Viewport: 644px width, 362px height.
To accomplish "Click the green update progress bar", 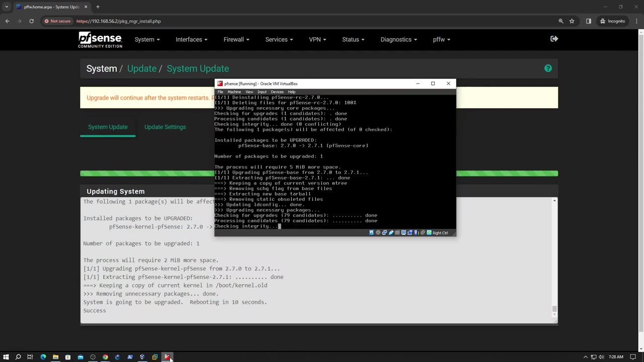I will coord(319,173).
